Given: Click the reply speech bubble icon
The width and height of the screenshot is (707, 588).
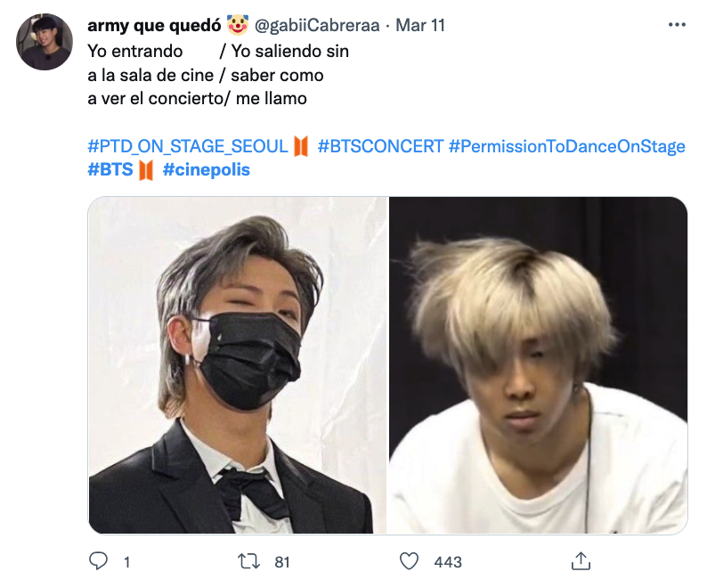Looking at the screenshot, I should (99, 561).
